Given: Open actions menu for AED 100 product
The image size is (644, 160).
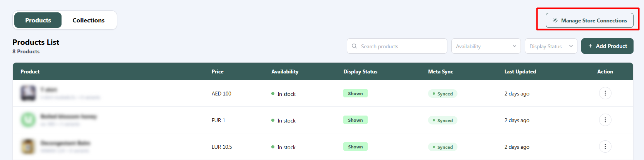Looking at the screenshot, I should point(605,93).
